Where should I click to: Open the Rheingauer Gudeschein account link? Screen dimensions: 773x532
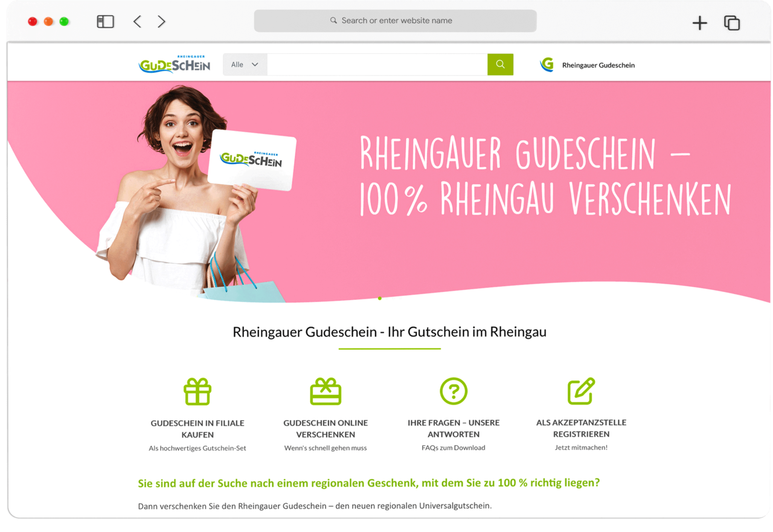(x=598, y=65)
